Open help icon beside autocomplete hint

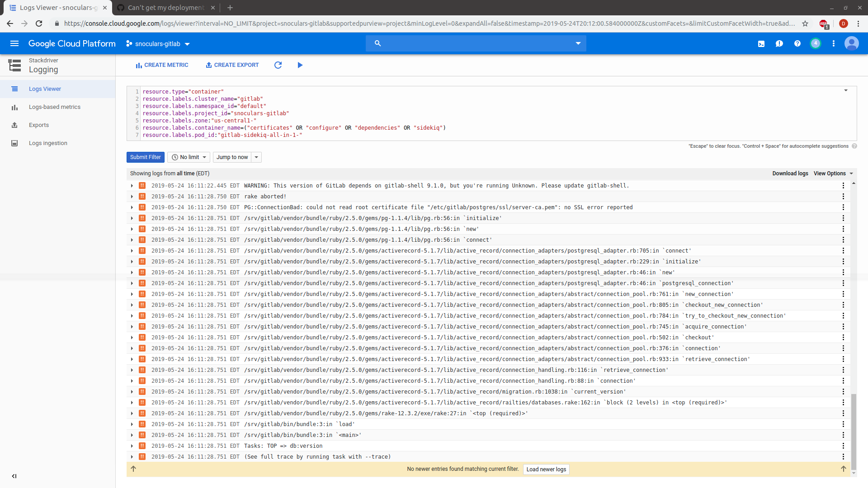click(854, 146)
